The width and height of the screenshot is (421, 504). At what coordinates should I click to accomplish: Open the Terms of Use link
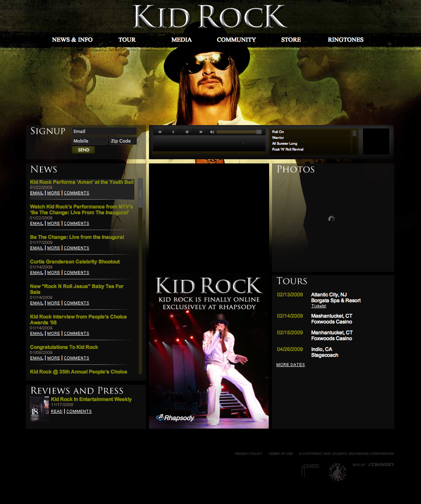pyautogui.click(x=280, y=454)
